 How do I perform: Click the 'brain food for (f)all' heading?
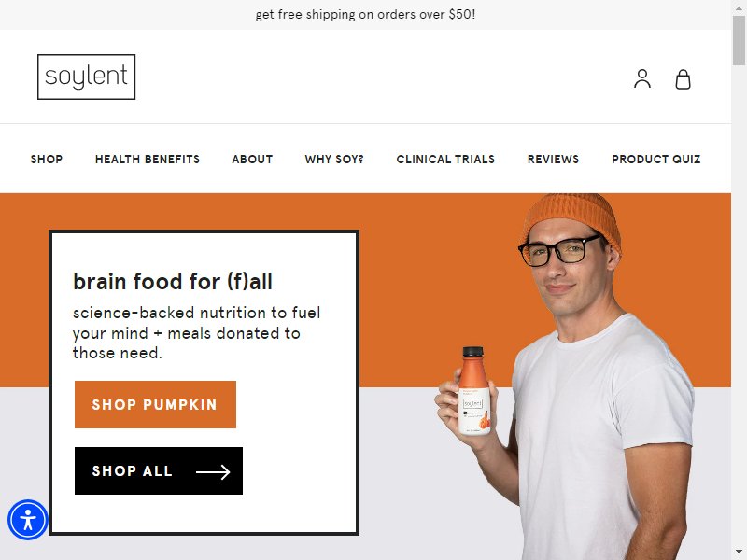(x=173, y=282)
